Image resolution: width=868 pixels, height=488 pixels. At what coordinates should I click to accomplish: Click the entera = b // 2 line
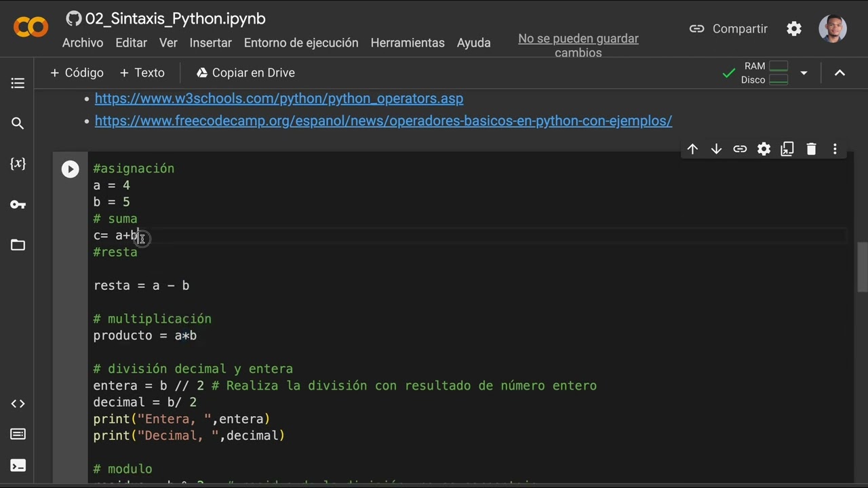tap(345, 386)
